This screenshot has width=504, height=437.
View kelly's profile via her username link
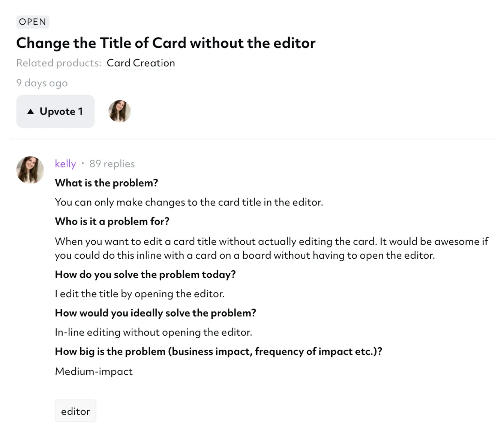click(65, 164)
